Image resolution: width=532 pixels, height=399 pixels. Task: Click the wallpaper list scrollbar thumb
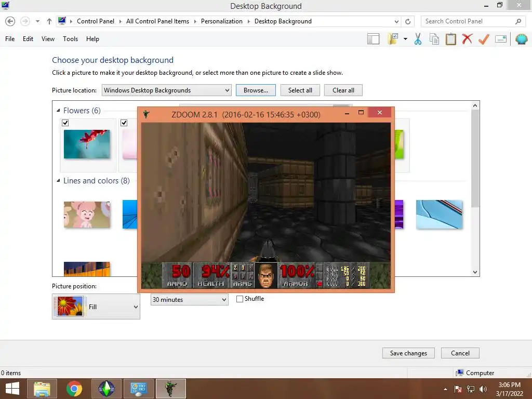[x=475, y=159]
